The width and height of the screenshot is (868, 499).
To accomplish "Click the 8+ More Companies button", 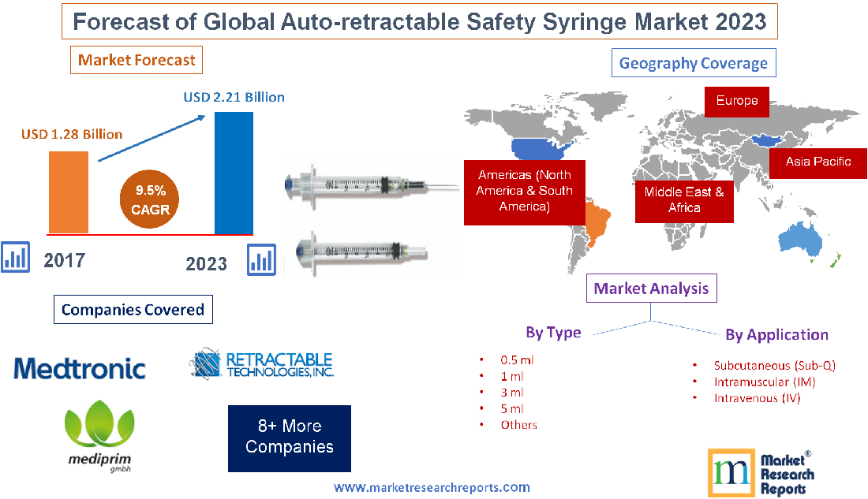I will coord(289,438).
